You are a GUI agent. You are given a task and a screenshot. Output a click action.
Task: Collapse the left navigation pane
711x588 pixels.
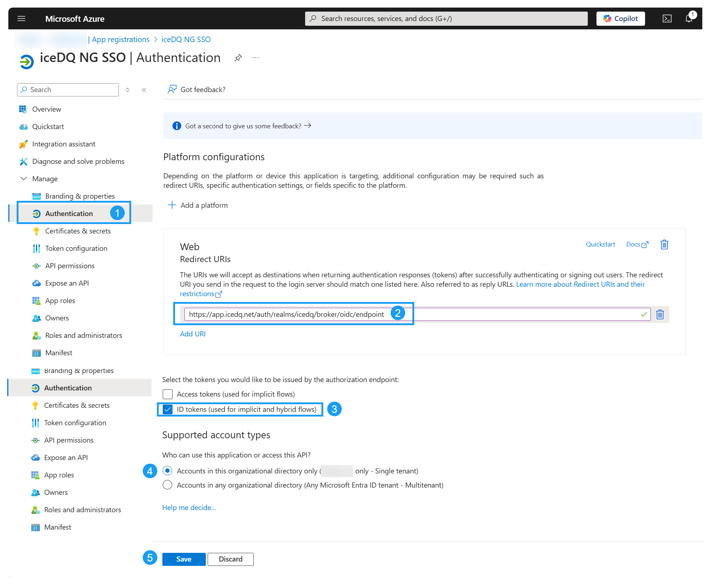pyautogui.click(x=144, y=90)
